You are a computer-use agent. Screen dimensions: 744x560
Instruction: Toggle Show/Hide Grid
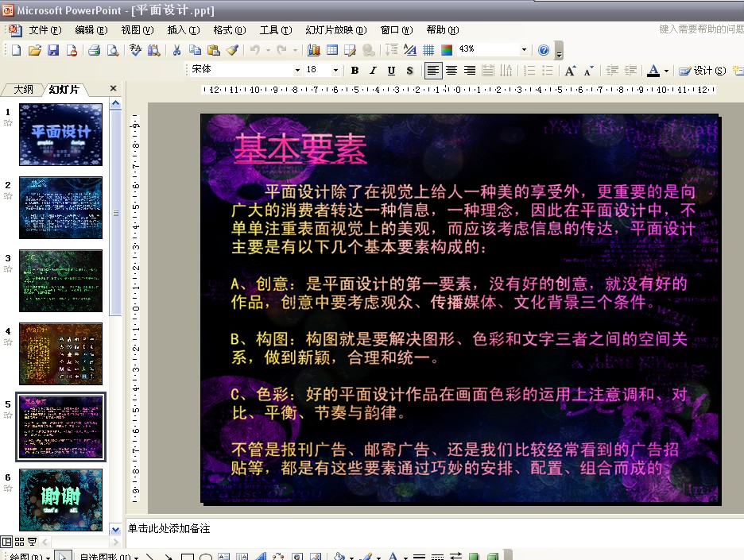click(428, 50)
